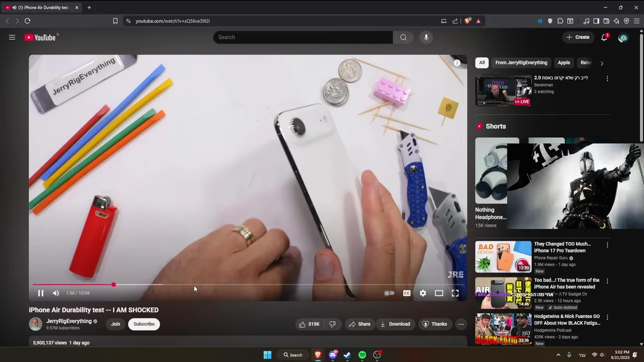Viewport: 644px width, 362px height.
Task: Open the Hodgetwins & Nick Fuentes video title
Action: [567, 320]
